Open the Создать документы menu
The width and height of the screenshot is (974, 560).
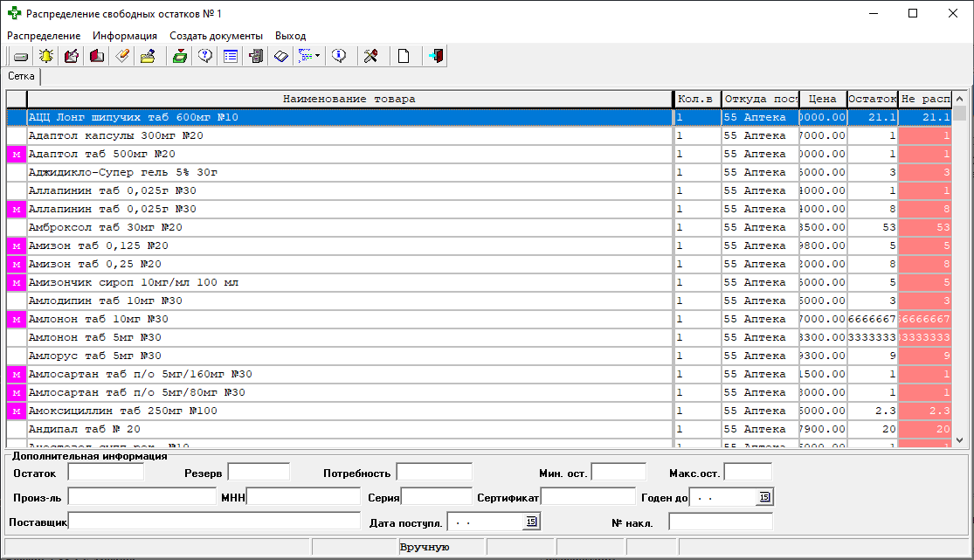coord(216,36)
